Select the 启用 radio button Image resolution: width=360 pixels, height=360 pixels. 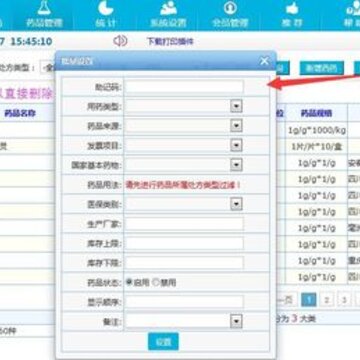[x=129, y=282]
